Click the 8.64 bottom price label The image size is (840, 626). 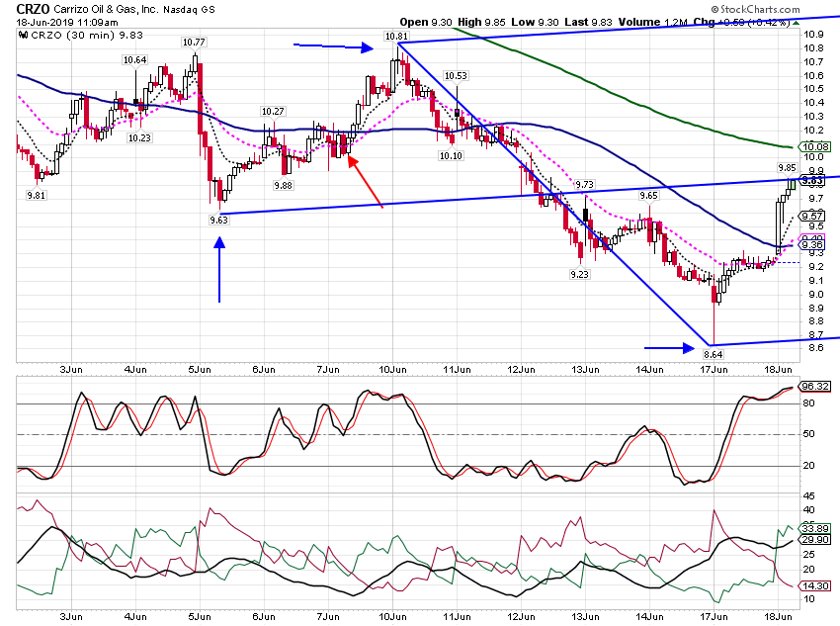pyautogui.click(x=714, y=354)
